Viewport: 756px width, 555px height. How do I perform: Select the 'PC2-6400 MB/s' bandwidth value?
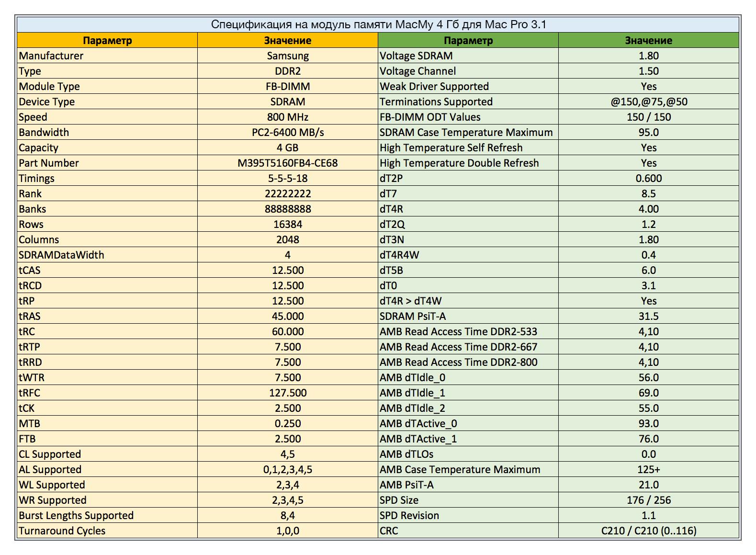point(288,132)
